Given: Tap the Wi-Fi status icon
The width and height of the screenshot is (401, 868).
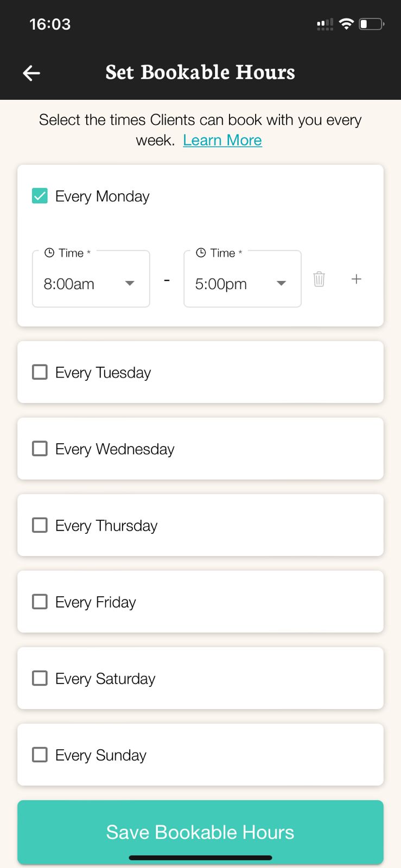Looking at the screenshot, I should pyautogui.click(x=346, y=24).
